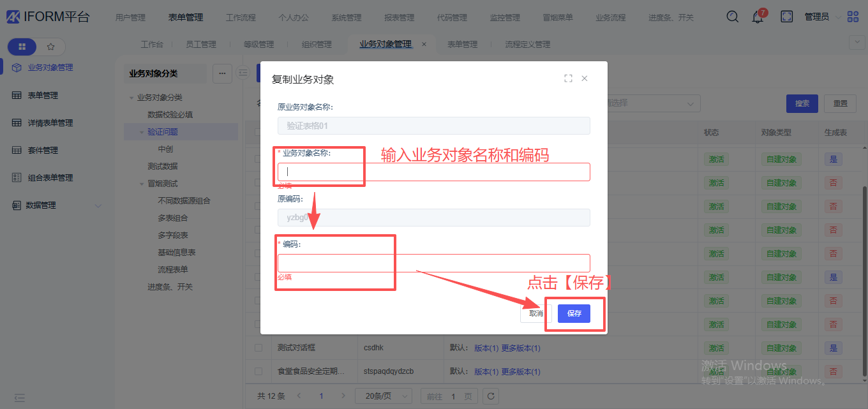This screenshot has width=868, height=409.
Task: Open the app grid icon at top right
Action: coord(853,17)
